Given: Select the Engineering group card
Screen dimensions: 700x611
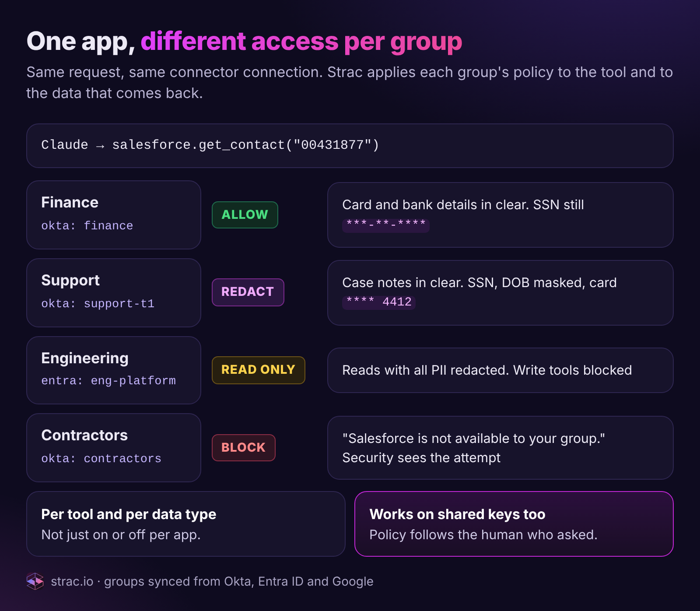Looking at the screenshot, I should pyautogui.click(x=114, y=370).
